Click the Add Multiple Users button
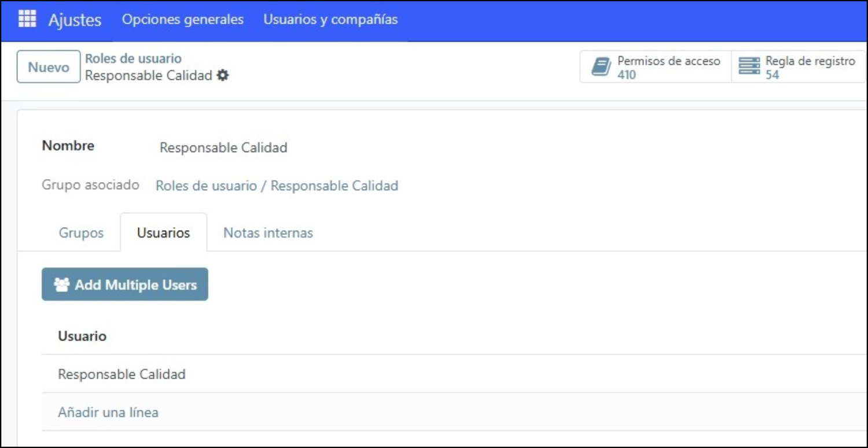 (125, 284)
